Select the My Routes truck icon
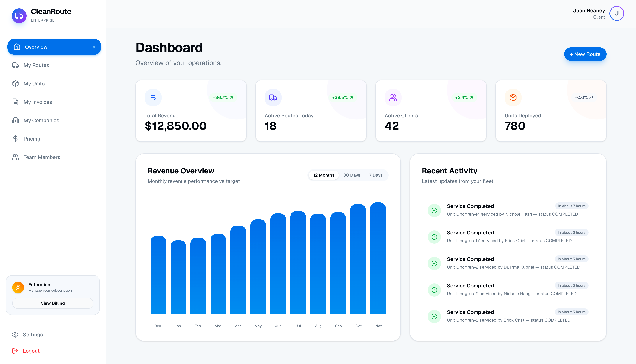This screenshot has width=636, height=364. [x=15, y=65]
